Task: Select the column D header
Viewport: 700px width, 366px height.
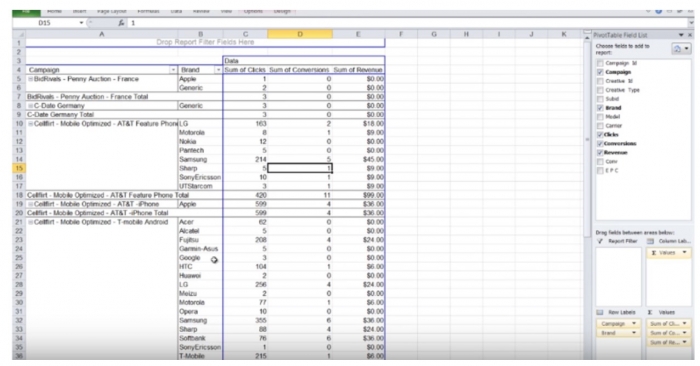Action: (x=300, y=34)
